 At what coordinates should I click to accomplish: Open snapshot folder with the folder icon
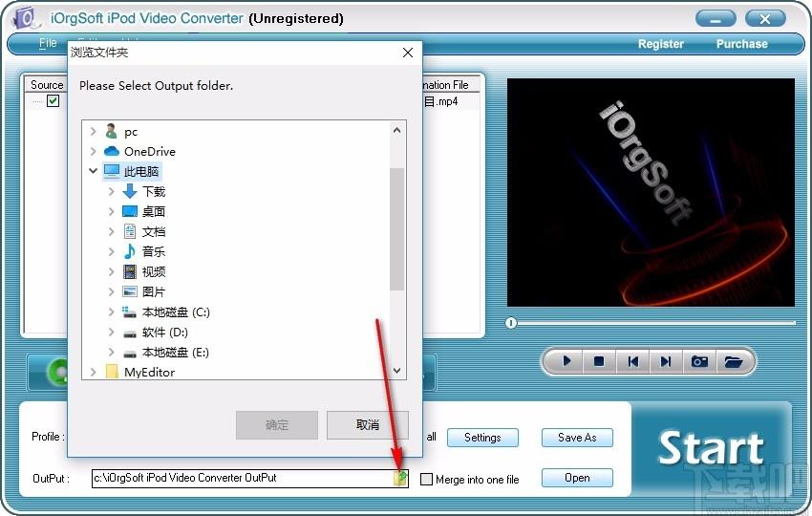click(733, 361)
